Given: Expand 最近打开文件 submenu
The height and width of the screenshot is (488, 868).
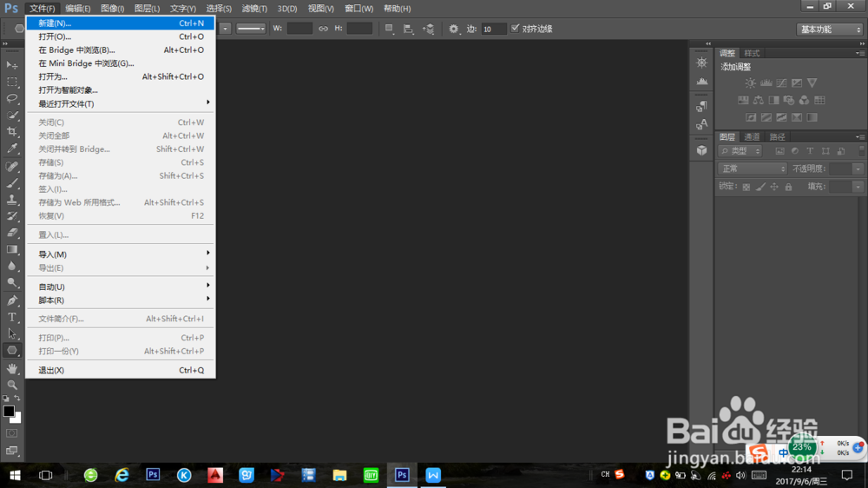Looking at the screenshot, I should pos(121,103).
